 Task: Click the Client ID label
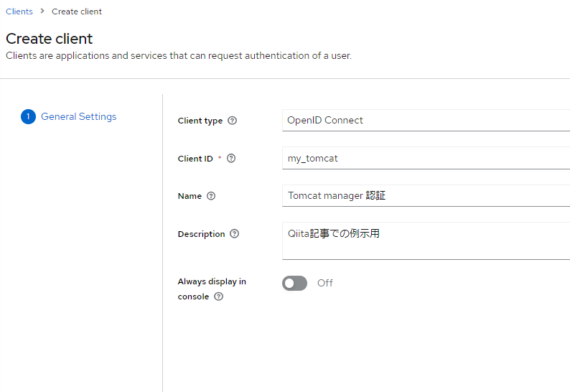coord(195,159)
